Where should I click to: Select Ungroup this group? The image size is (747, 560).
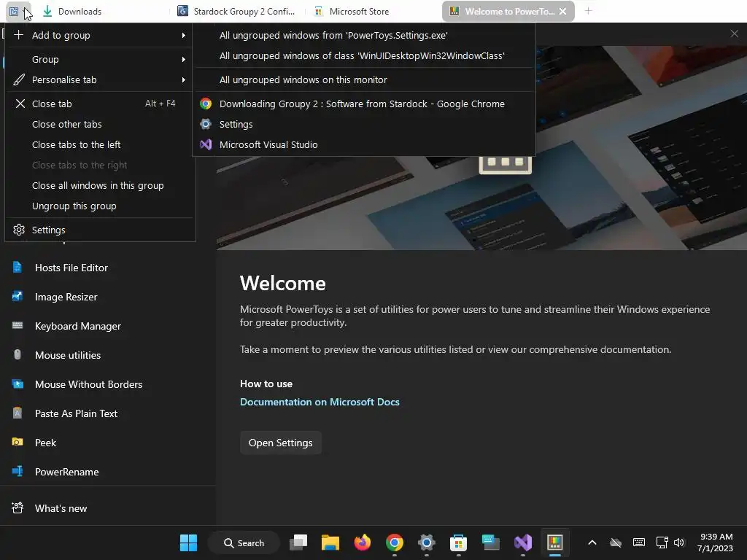[100, 206]
